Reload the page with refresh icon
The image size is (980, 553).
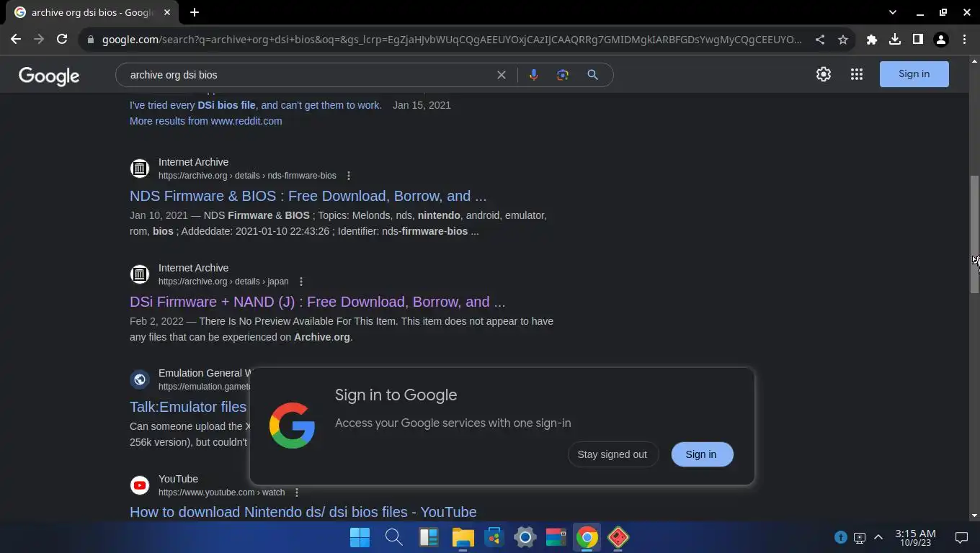click(62, 40)
